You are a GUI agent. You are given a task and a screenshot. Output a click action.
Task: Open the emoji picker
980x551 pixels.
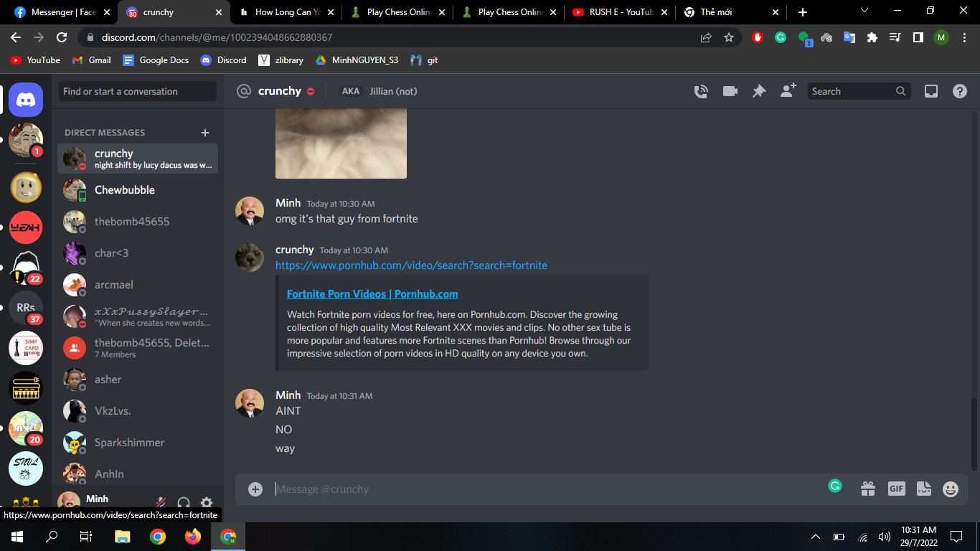point(950,489)
